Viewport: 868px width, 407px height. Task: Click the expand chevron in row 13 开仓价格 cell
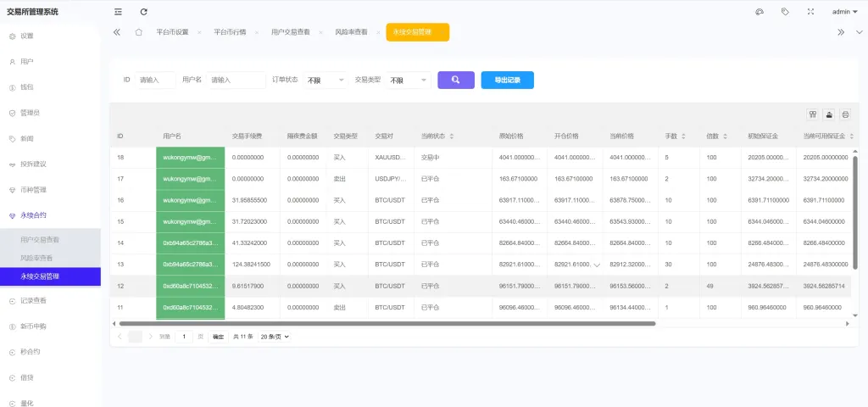tap(596, 265)
